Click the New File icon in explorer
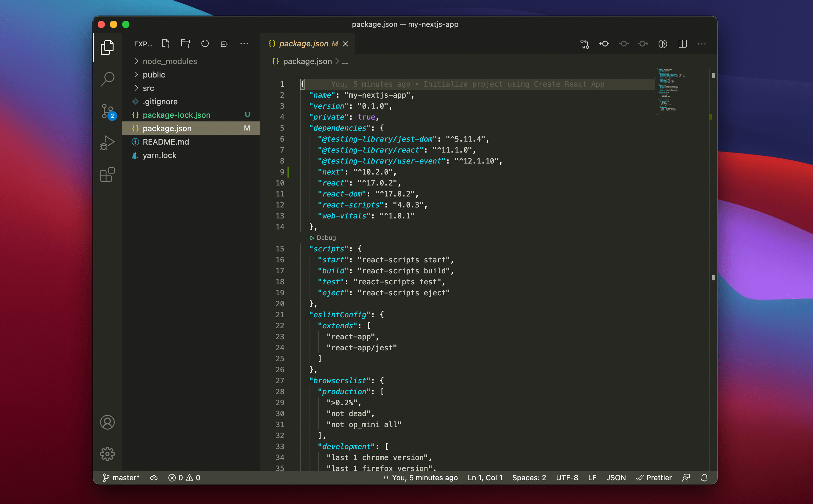 pos(166,44)
